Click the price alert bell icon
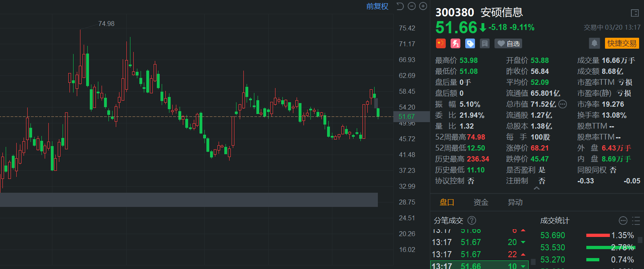 [594, 43]
